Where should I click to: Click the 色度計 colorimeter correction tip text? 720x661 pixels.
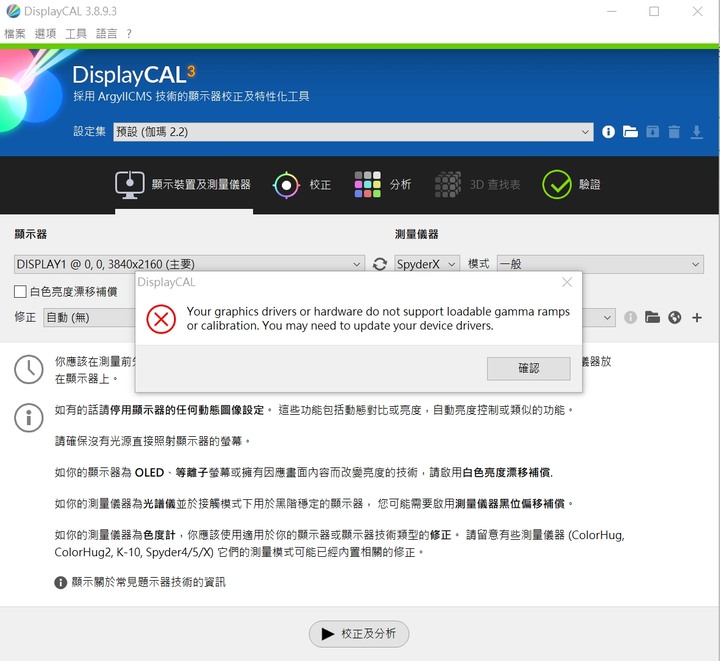pyautogui.click(x=339, y=543)
